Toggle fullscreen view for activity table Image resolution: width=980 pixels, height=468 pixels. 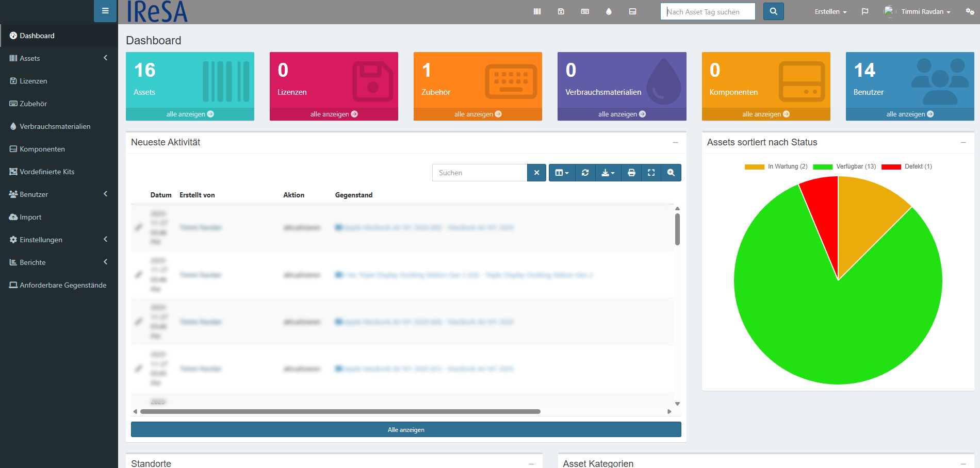pyautogui.click(x=651, y=173)
